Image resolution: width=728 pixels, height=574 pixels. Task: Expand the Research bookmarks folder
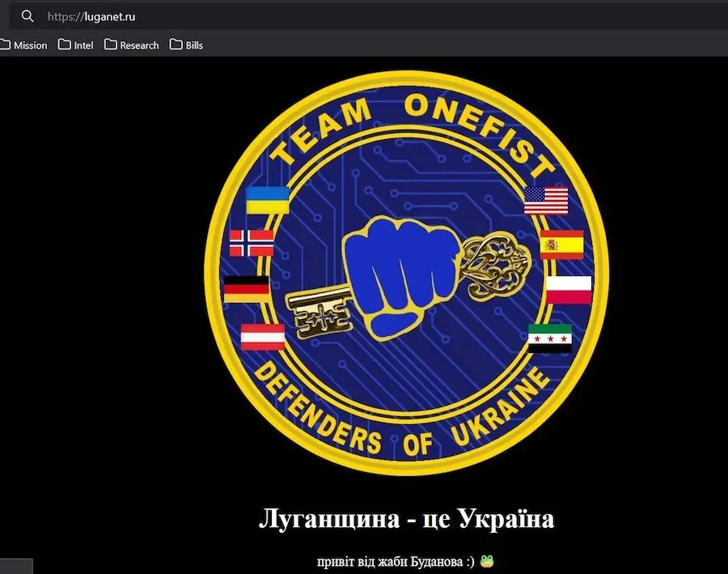[x=131, y=45]
